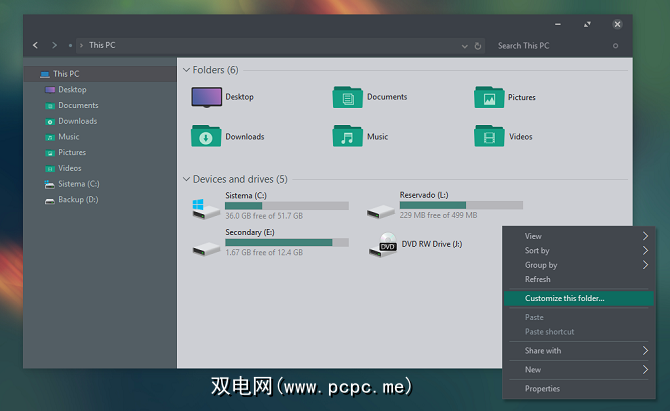
Task: Click the Back navigation arrow
Action: [x=36, y=45]
